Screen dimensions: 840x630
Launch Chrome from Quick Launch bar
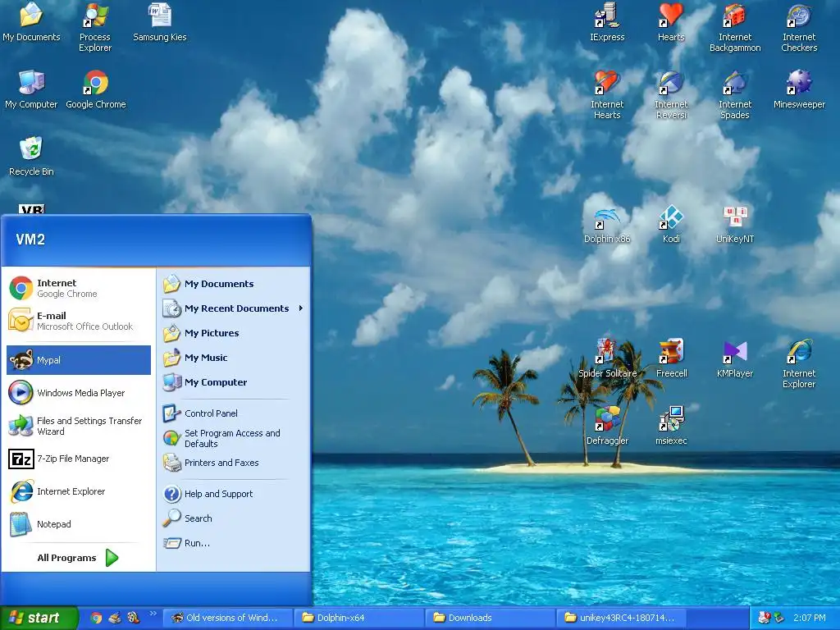pos(96,618)
